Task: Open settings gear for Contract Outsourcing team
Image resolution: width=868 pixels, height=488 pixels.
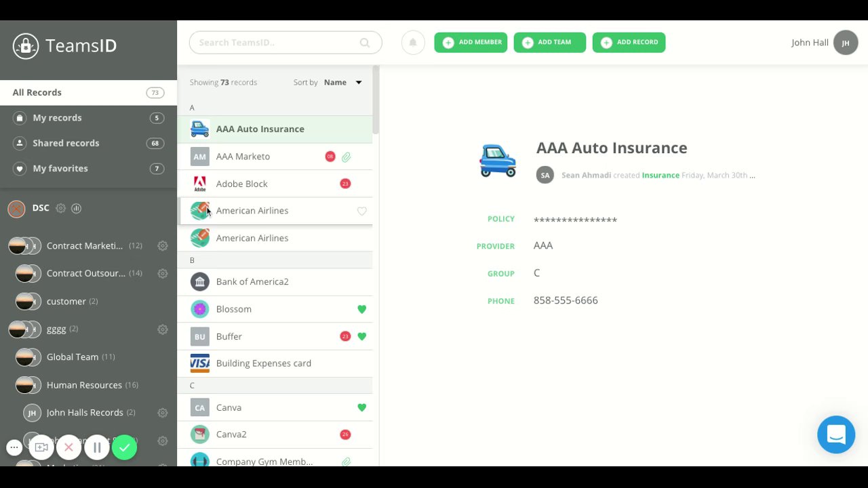Action: (163, 274)
